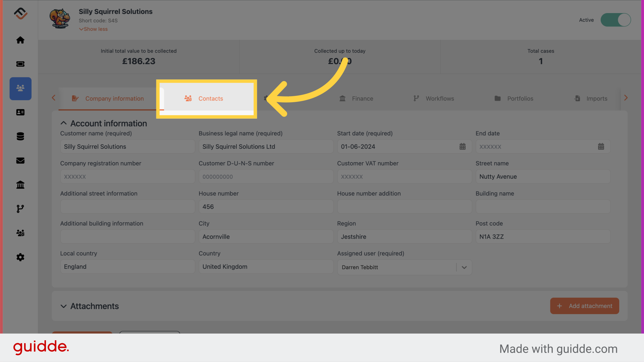This screenshot has width=644, height=362.
Task: Click the Start date calendar picker
Action: [x=463, y=146]
